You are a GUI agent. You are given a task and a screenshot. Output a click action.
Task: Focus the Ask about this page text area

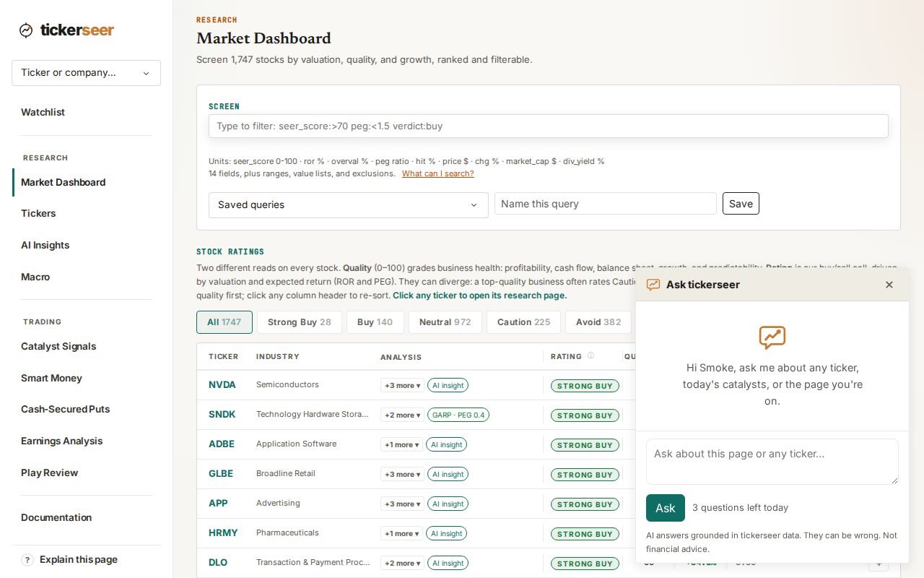(772, 462)
